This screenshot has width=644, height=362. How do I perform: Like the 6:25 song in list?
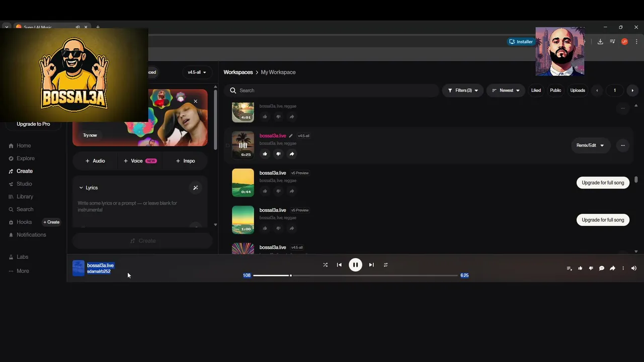pyautogui.click(x=265, y=154)
